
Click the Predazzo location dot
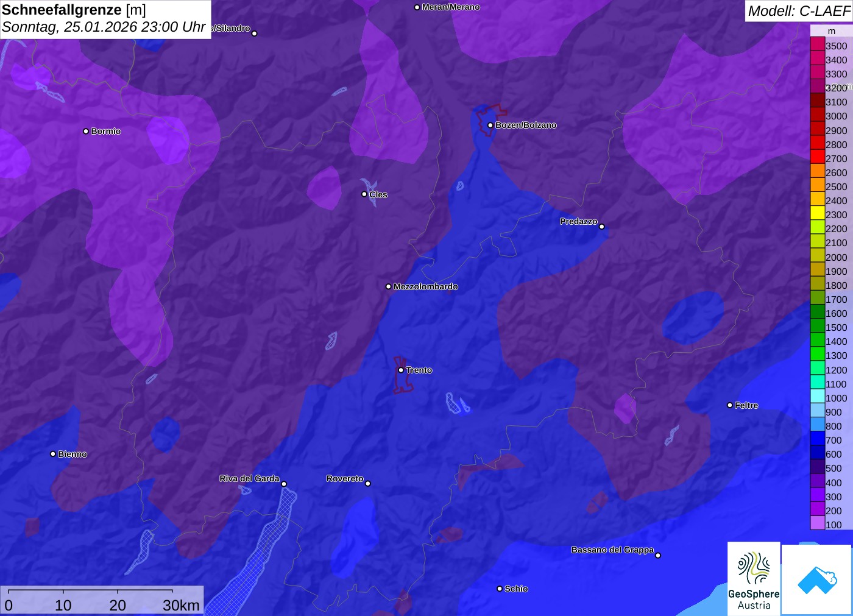(x=602, y=227)
